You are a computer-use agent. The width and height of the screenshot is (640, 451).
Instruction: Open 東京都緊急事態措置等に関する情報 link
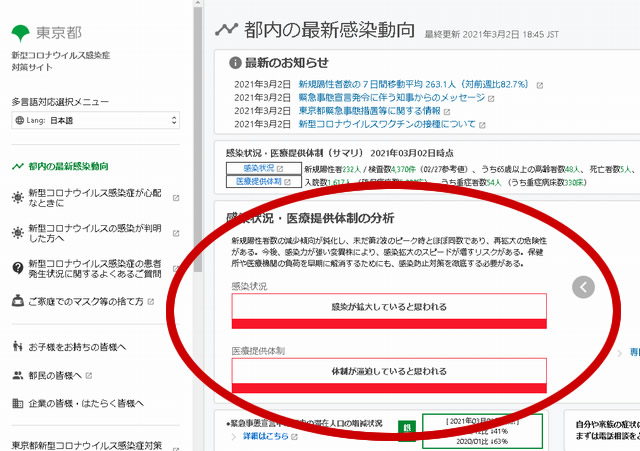(x=362, y=111)
